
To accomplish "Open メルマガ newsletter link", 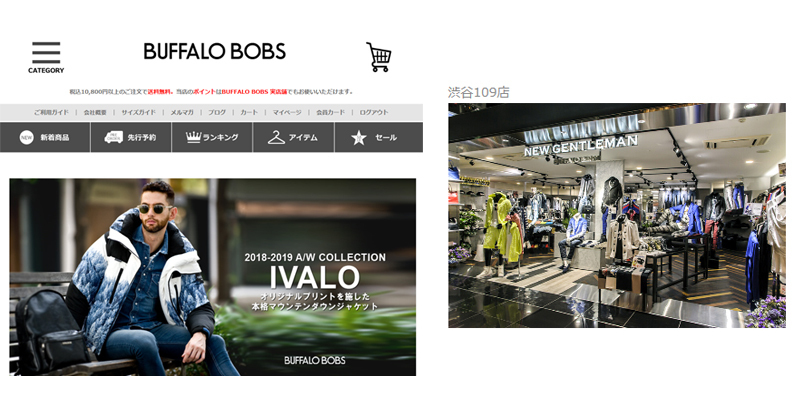I will (x=182, y=112).
